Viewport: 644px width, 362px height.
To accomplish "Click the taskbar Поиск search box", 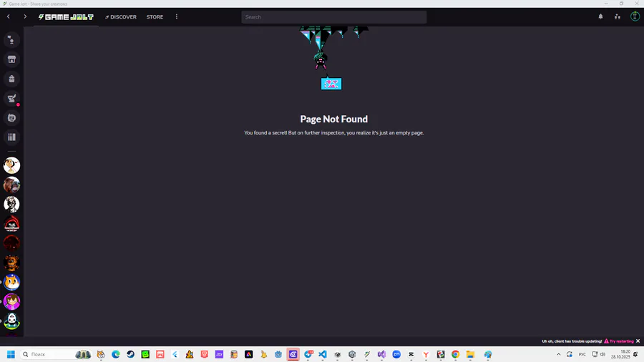I will [x=57, y=354].
